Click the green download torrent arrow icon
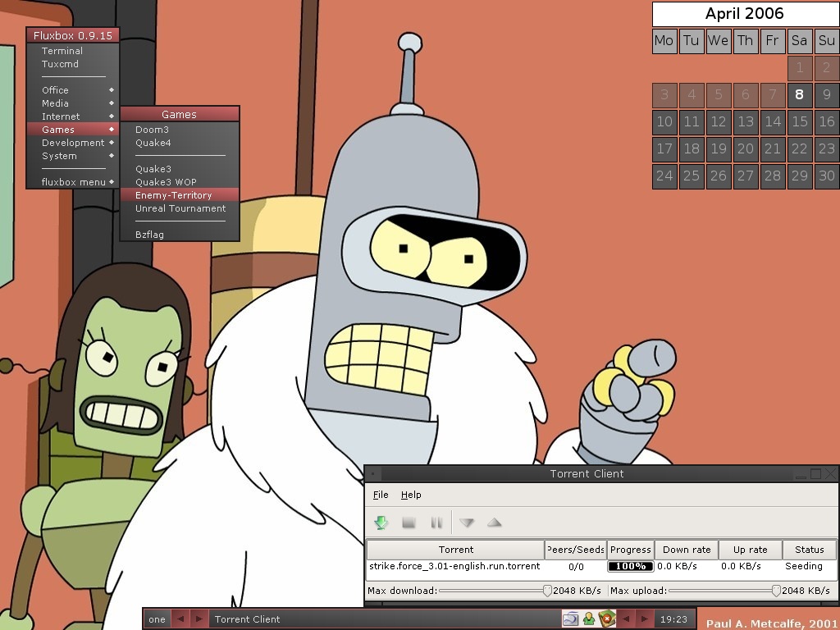 [x=381, y=523]
